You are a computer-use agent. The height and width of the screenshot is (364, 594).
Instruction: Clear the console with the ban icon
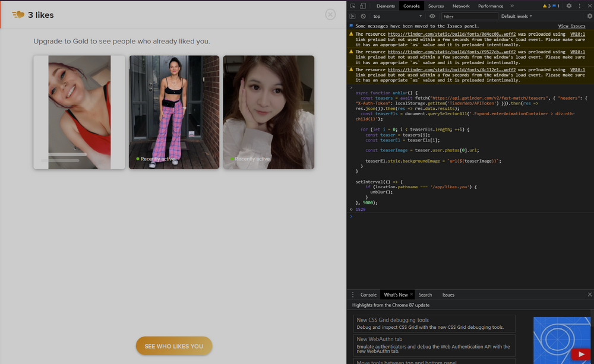click(x=363, y=17)
